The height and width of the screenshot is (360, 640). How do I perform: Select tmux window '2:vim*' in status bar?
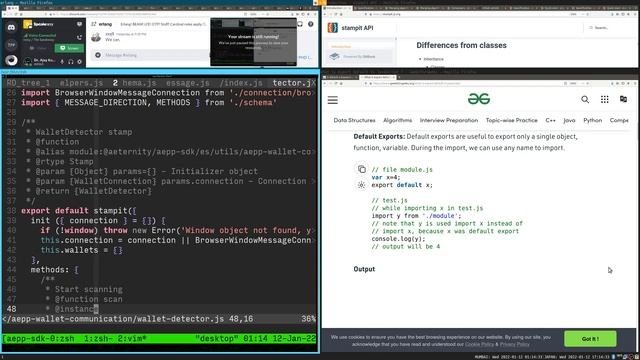click(x=132, y=339)
